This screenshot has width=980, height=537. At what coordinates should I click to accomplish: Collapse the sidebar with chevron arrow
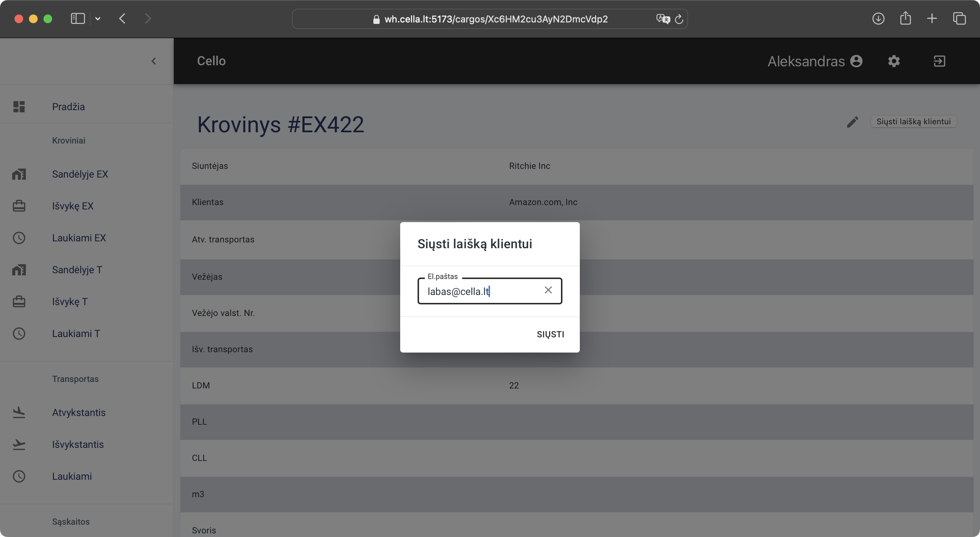click(x=154, y=61)
